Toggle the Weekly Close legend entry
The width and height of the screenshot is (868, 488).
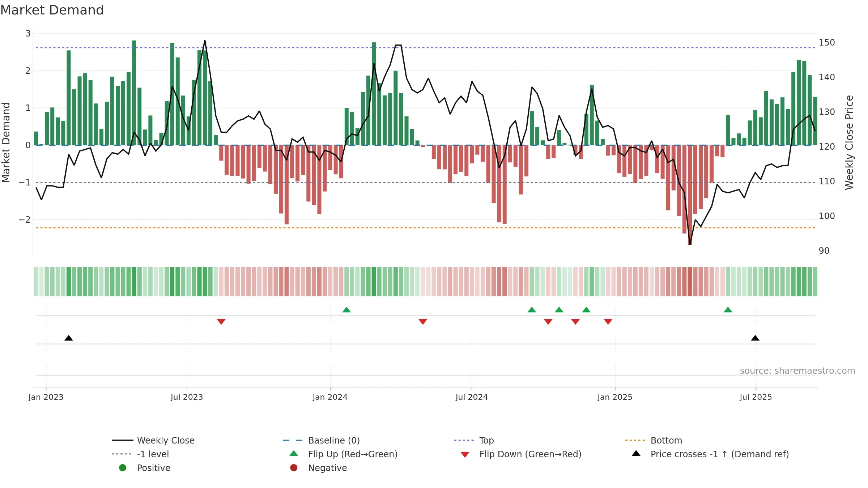pos(153,440)
